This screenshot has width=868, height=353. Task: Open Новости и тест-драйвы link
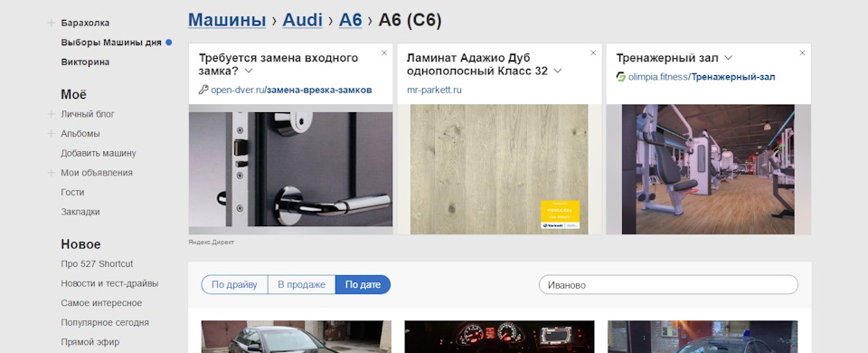pyautogui.click(x=109, y=283)
